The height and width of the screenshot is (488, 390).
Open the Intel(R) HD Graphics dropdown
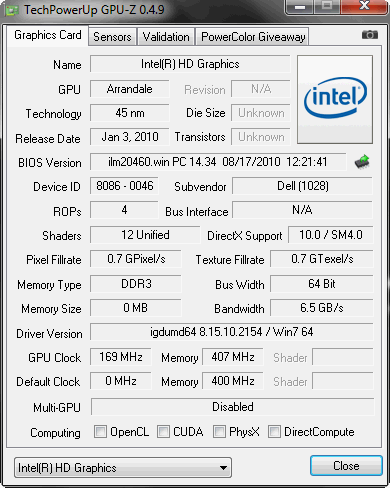(123, 468)
